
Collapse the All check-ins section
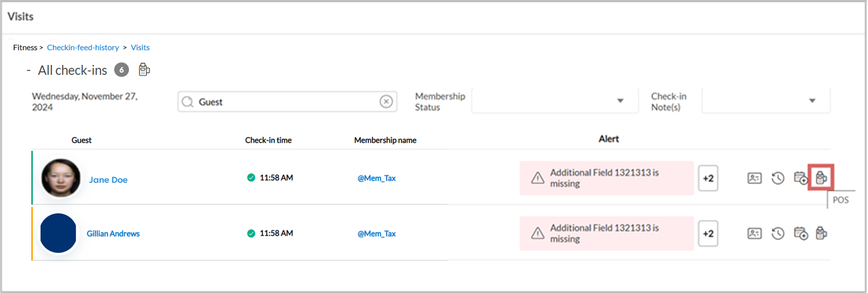tap(28, 70)
